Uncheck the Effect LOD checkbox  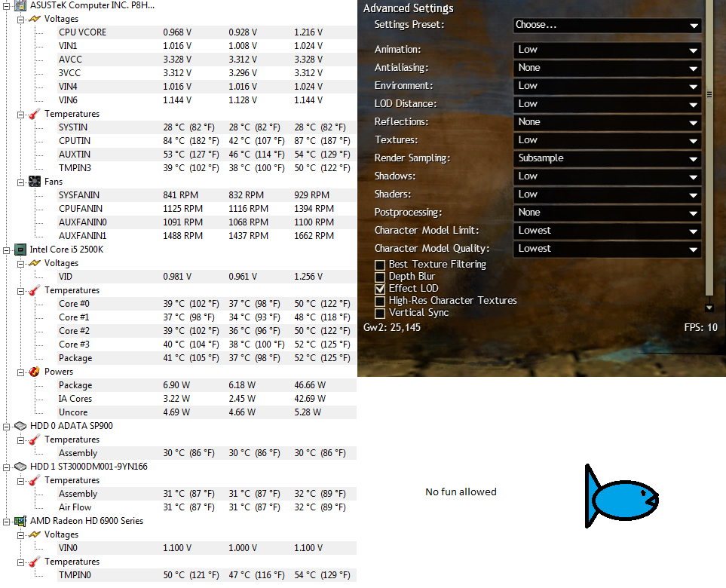click(x=380, y=289)
